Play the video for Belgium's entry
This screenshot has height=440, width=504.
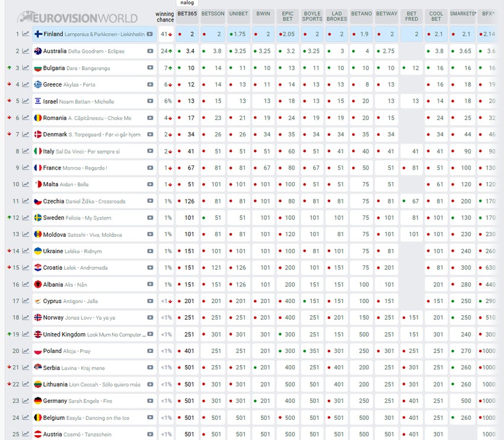click(150, 417)
